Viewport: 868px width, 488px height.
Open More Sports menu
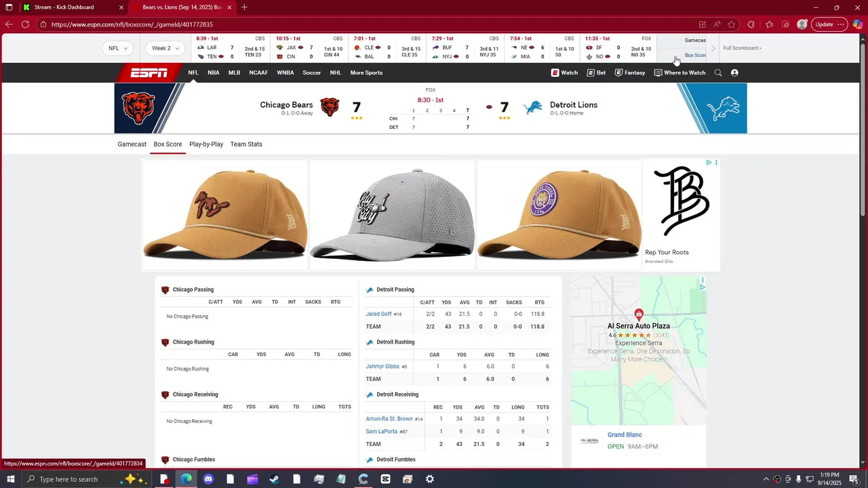pyautogui.click(x=366, y=73)
